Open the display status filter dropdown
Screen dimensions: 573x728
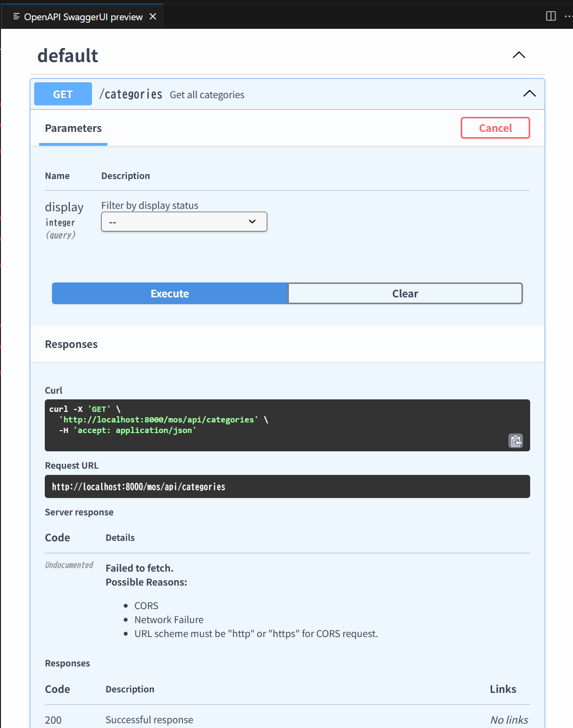point(184,222)
